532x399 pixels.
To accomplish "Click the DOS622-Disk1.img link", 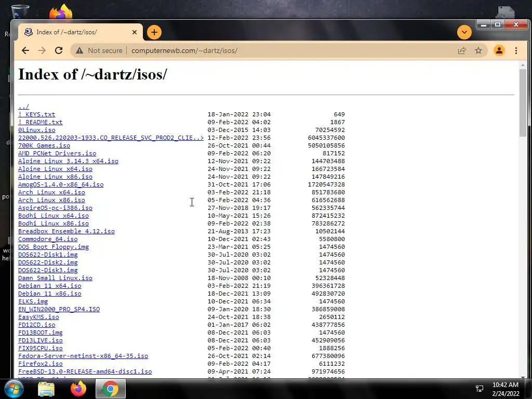I will tap(48, 255).
